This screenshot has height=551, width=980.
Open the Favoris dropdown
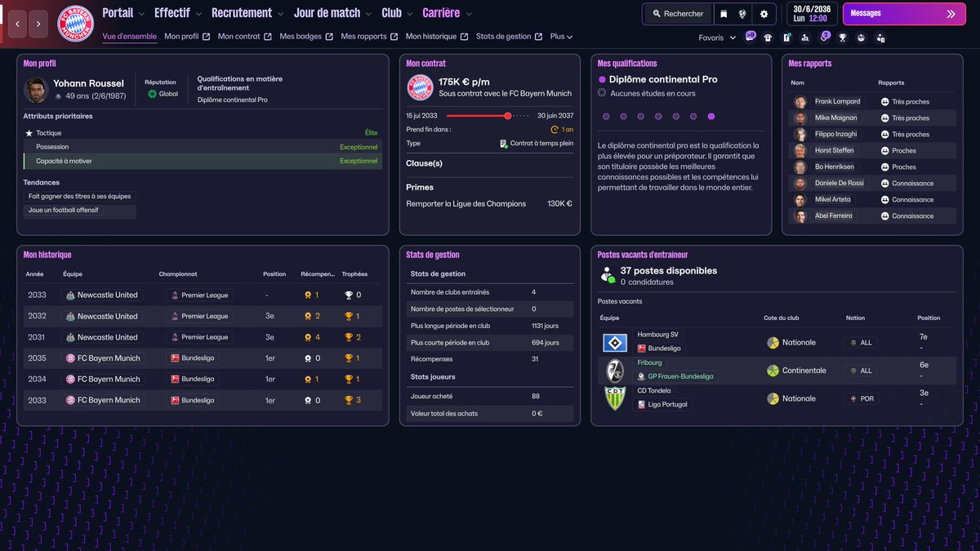[x=717, y=38]
